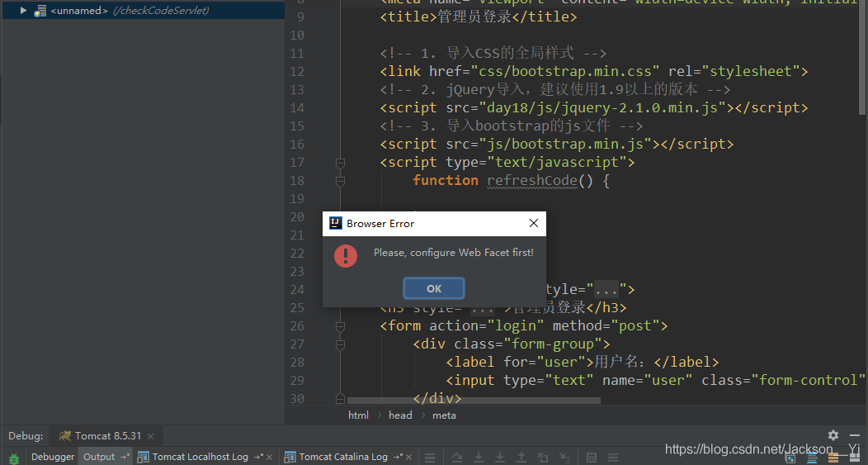
Task: Click the "Debug:" tool window label
Action: (x=26, y=435)
